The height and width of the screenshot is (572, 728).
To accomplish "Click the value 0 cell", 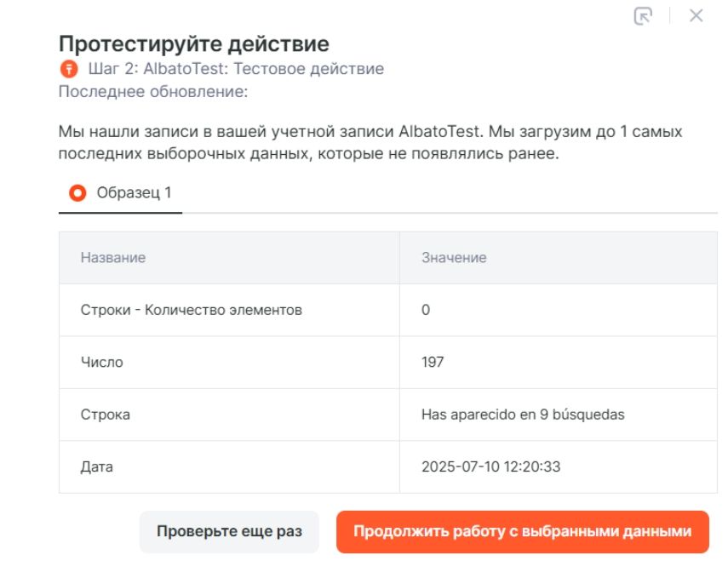I will 426,310.
